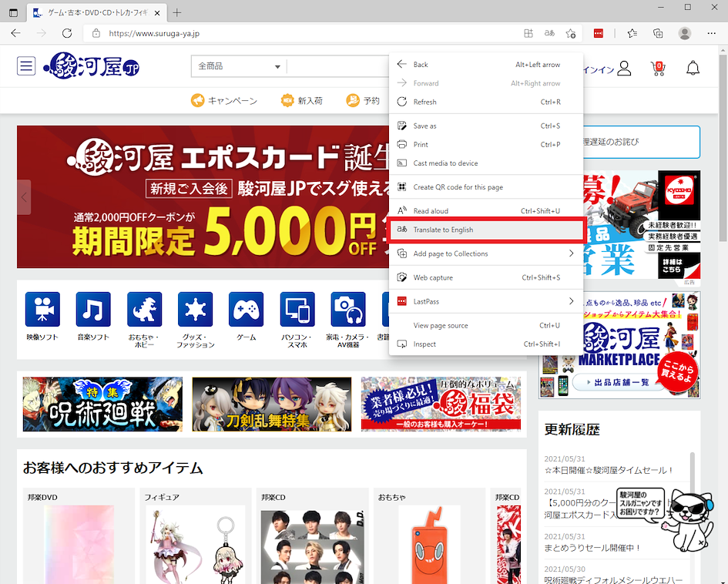Open the Favorites list button
This screenshot has height=584, width=728.
click(x=632, y=33)
